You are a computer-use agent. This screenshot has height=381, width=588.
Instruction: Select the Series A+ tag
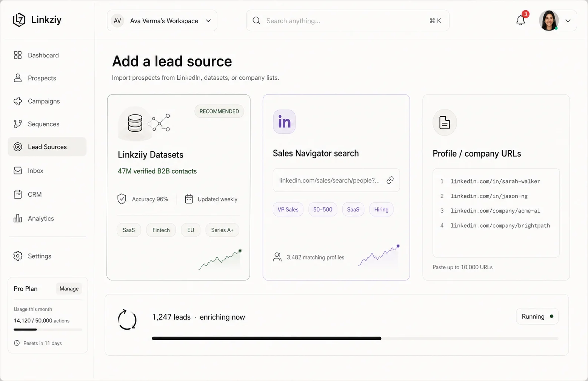pyautogui.click(x=222, y=230)
